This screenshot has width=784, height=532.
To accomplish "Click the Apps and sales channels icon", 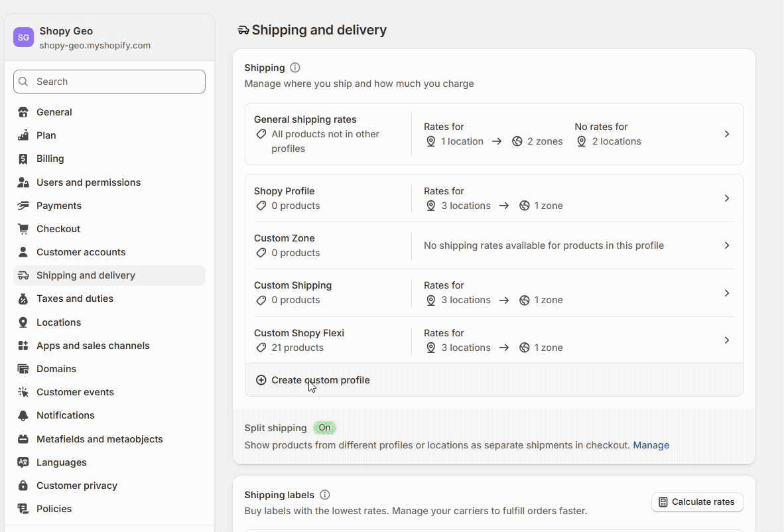I will click(23, 346).
